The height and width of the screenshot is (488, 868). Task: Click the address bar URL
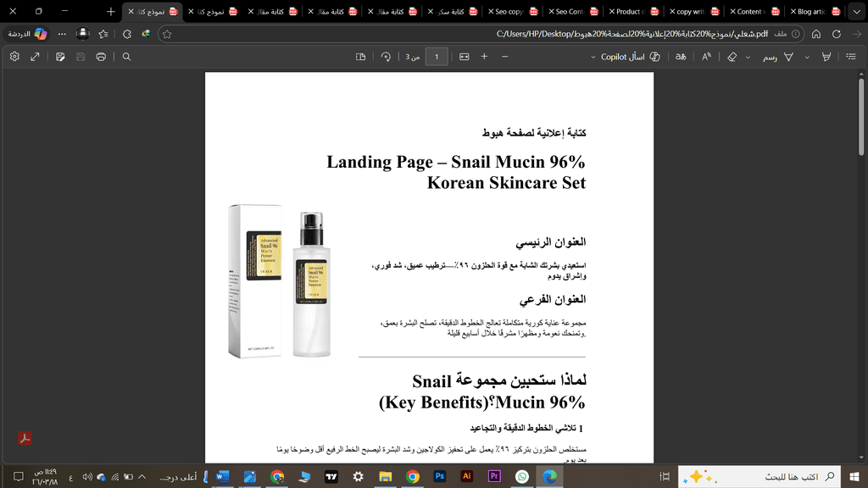[x=632, y=34]
